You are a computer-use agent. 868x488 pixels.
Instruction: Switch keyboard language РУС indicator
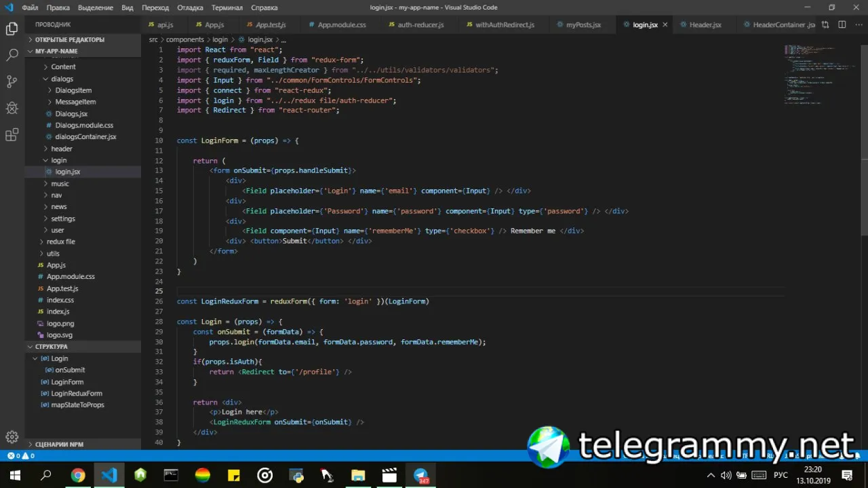pos(781,475)
